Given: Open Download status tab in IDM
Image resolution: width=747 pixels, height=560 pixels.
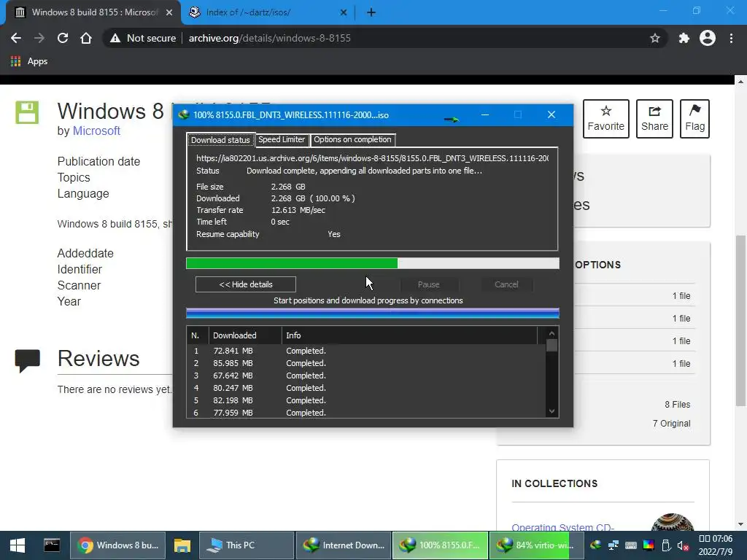Looking at the screenshot, I should [220, 140].
